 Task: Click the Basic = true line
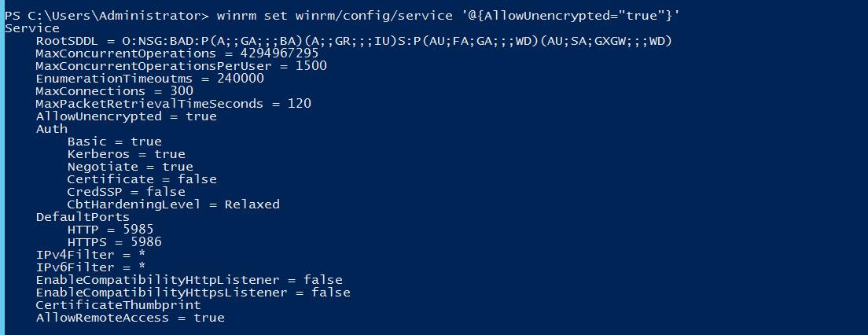(115, 142)
